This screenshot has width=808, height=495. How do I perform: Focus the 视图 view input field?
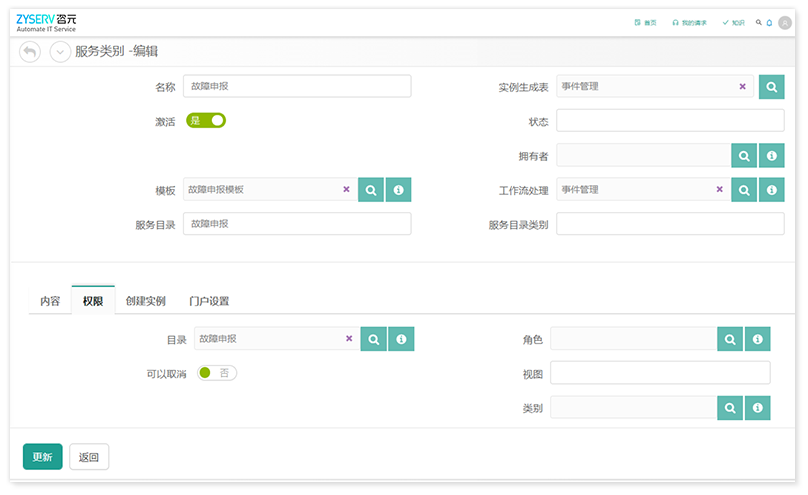tap(660, 372)
